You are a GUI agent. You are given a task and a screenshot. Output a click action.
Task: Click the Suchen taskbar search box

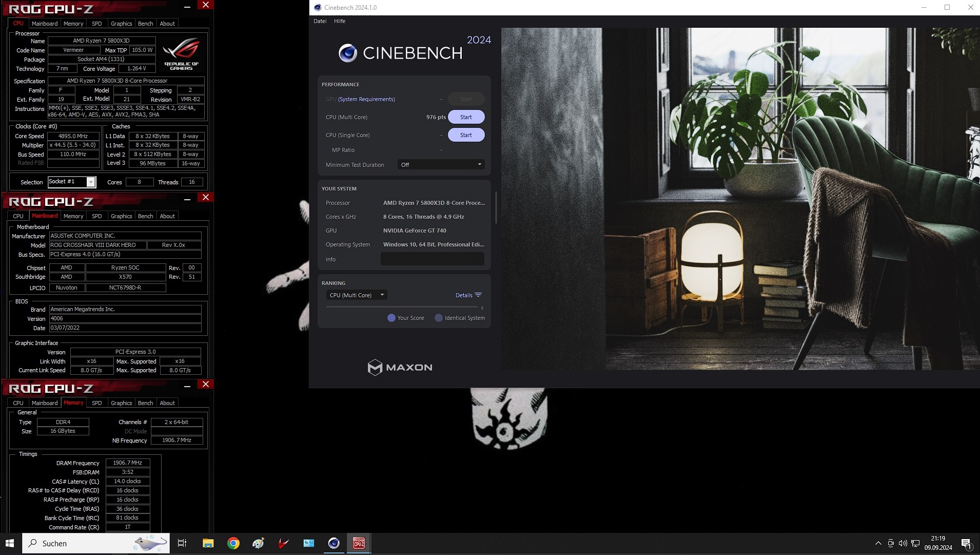[x=96, y=543]
